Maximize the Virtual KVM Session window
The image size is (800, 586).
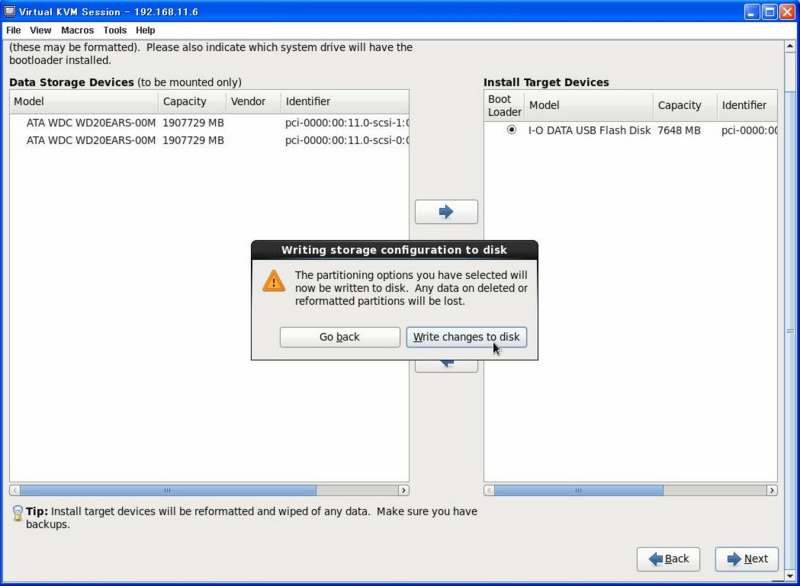(769, 12)
